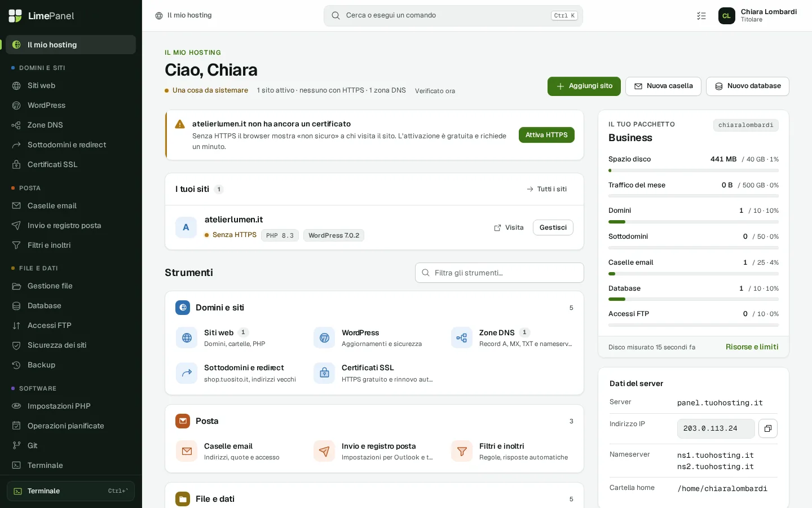Open Operazioni pianificate sidebar item
This screenshot has width=812, height=508.
click(71, 426)
